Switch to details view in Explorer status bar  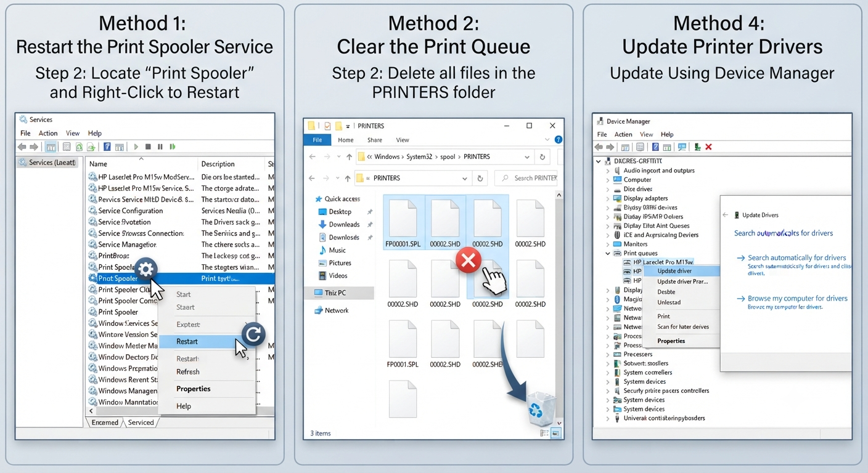pyautogui.click(x=545, y=434)
